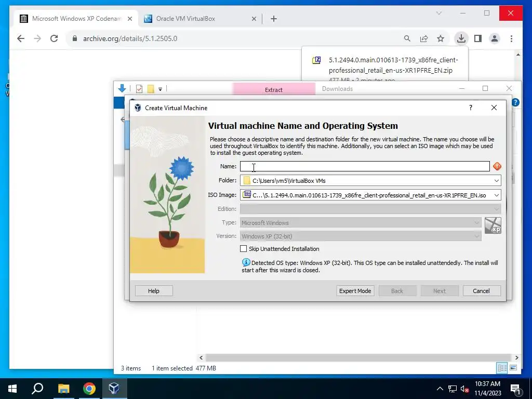Open Windows taskbar search

click(37, 389)
